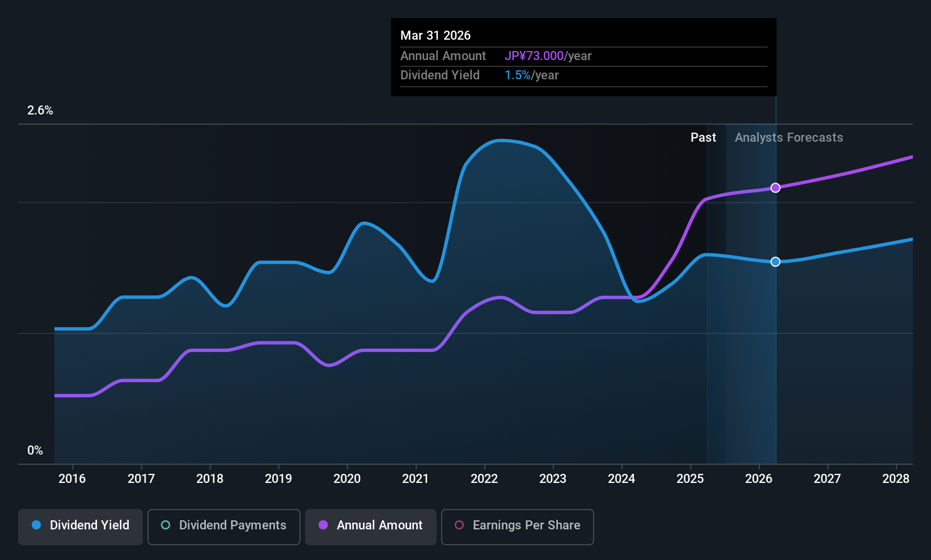Viewport: 931px width, 560px height.
Task: Click the 2020 axis label
Action: click(347, 478)
